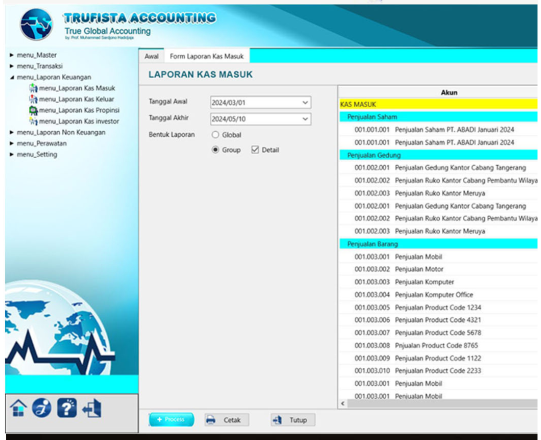Click the exit door icon
Image resolution: width=541 pixels, height=440 pixels.
pyautogui.click(x=92, y=408)
